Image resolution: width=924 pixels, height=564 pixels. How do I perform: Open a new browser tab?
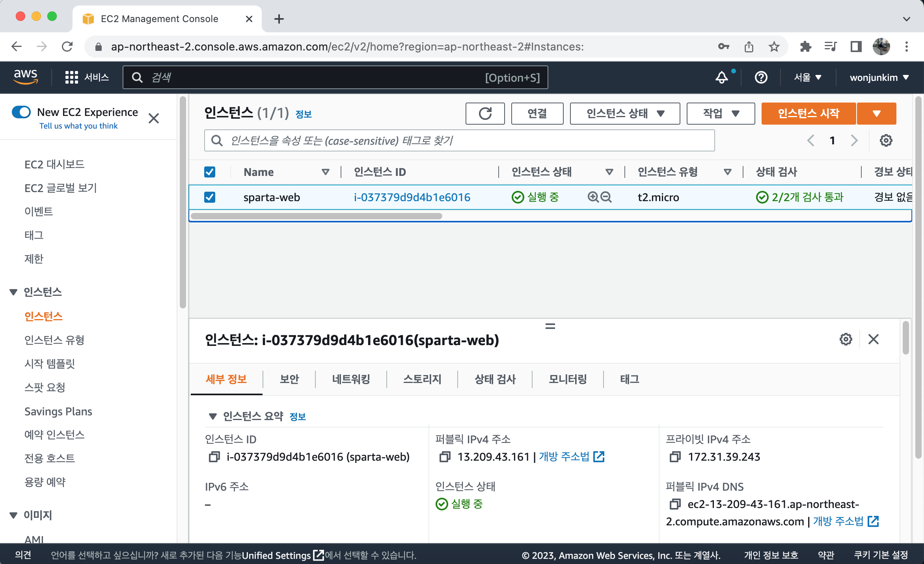click(x=279, y=19)
